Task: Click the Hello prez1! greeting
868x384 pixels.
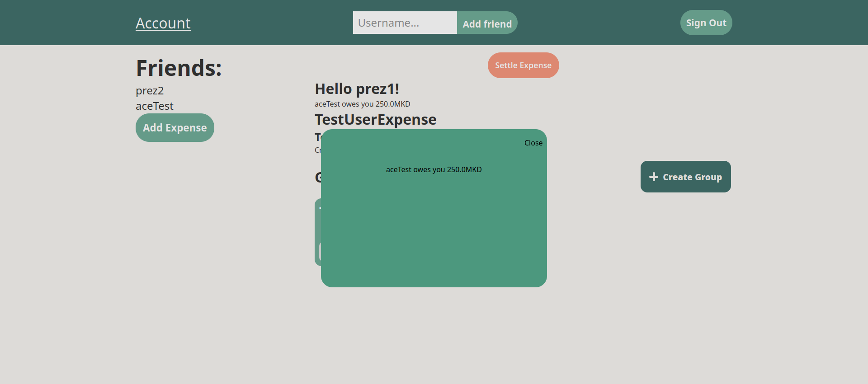Action: pyautogui.click(x=357, y=89)
